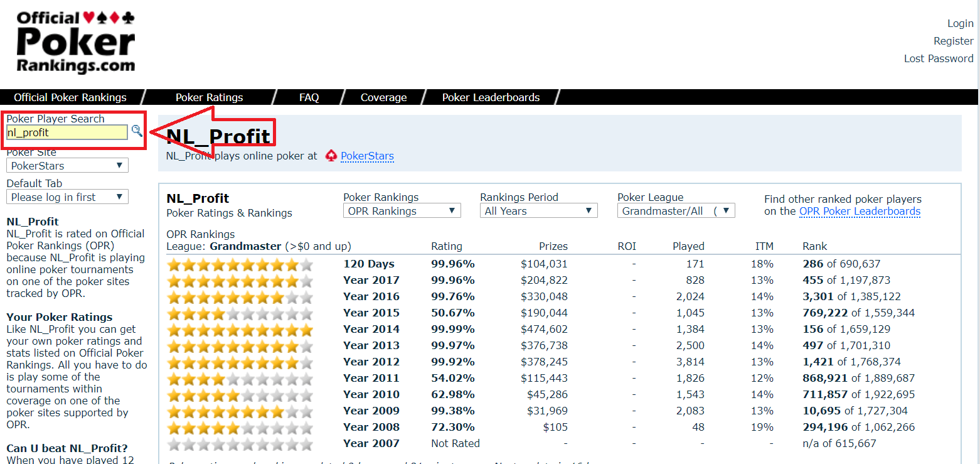Open the Default Tab dropdown
This screenshot has height=464, width=980.
[67, 196]
